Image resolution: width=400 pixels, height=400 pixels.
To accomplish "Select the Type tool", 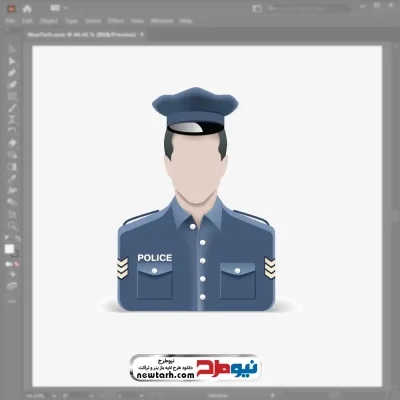I will (x=12, y=120).
